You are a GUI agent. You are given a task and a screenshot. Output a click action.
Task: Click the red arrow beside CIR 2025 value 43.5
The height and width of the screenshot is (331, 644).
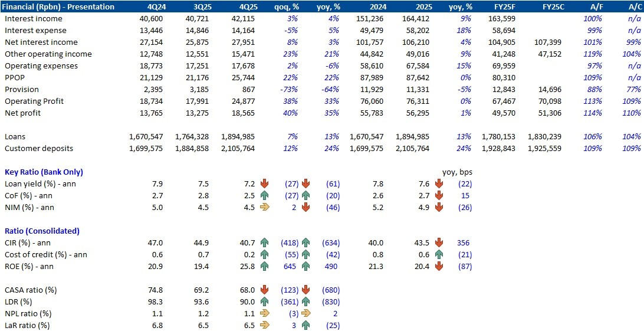pos(439,242)
